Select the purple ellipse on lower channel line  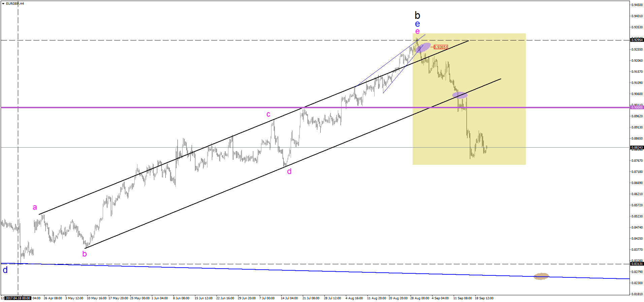point(460,95)
